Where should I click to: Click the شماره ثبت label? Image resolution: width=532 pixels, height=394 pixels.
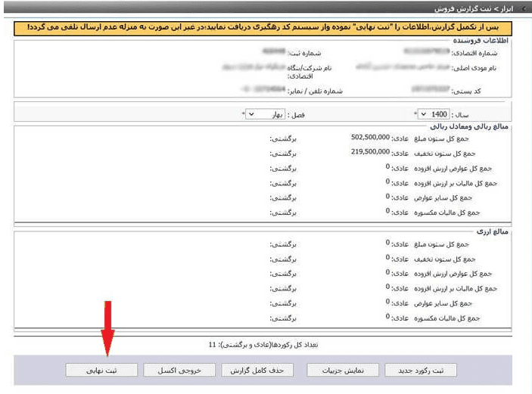pyautogui.click(x=304, y=53)
